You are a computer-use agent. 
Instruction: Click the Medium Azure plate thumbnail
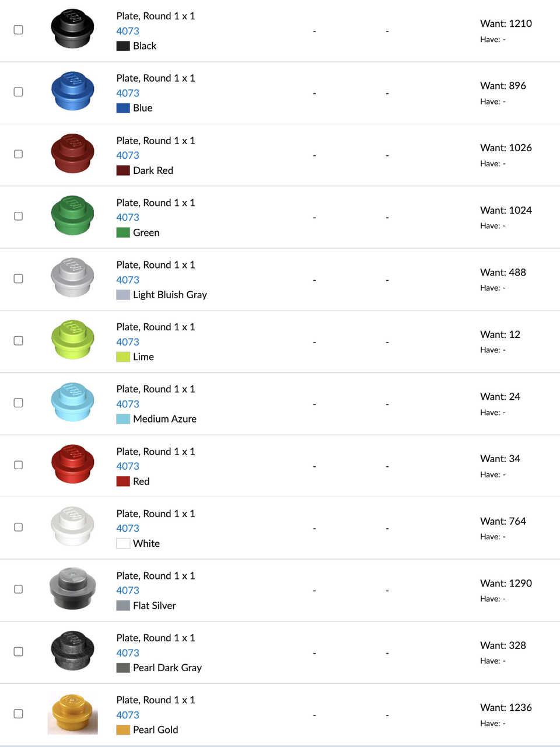tap(72, 403)
